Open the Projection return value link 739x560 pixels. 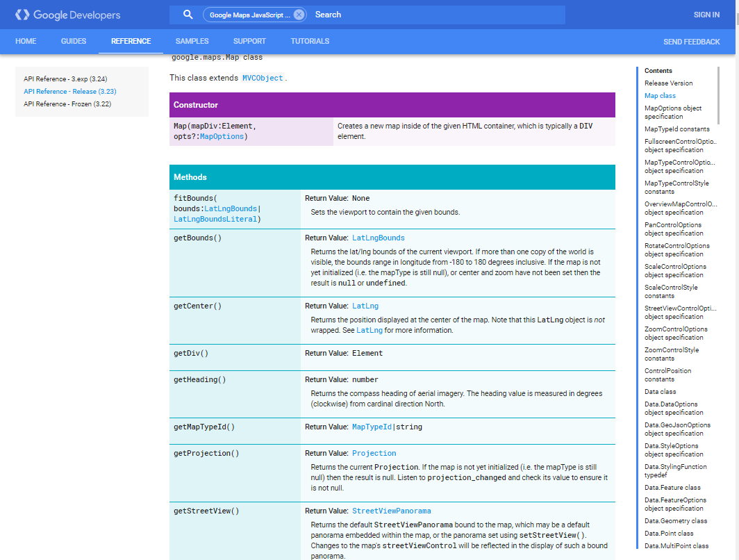click(374, 453)
